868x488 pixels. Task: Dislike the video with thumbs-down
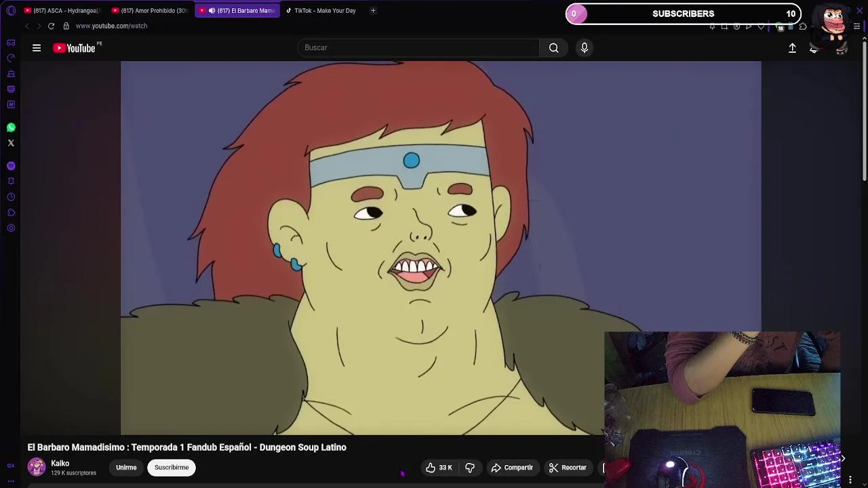(470, 468)
